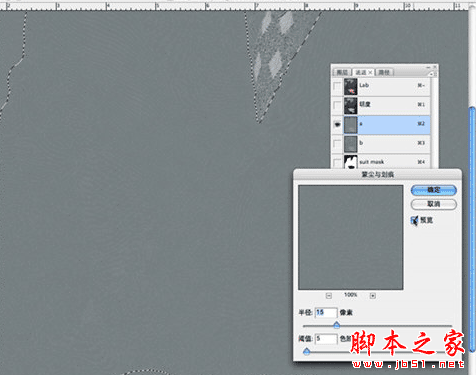Show the suit mask channel visibility box
This screenshot has height=375, width=476.
(x=337, y=162)
